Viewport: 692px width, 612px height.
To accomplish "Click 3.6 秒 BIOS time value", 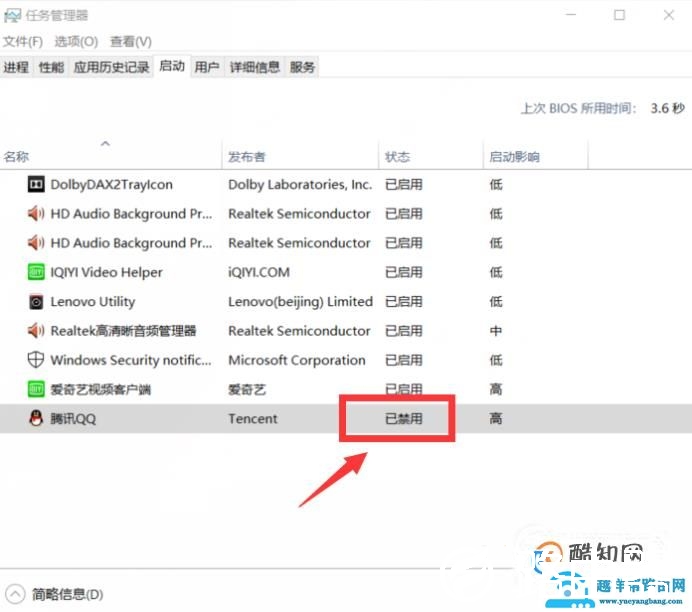I will (667, 108).
